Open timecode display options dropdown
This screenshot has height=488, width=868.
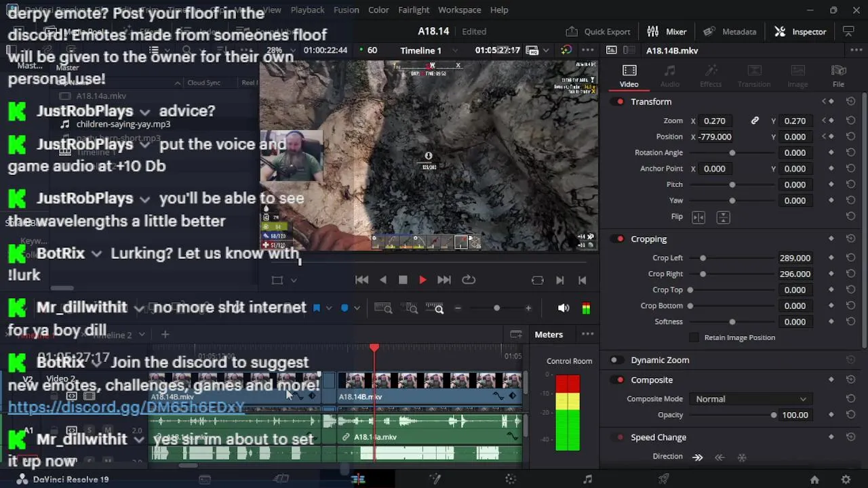pyautogui.click(x=546, y=50)
